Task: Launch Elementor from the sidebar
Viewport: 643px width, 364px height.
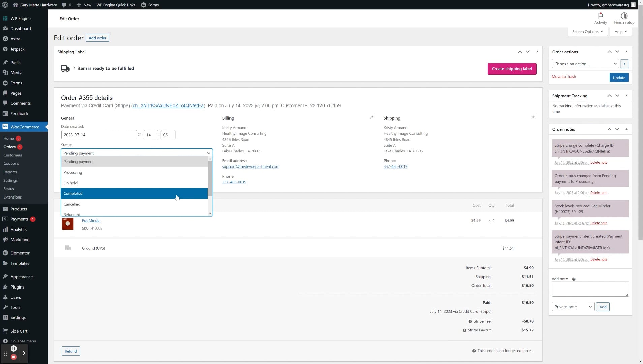Action: click(x=20, y=253)
